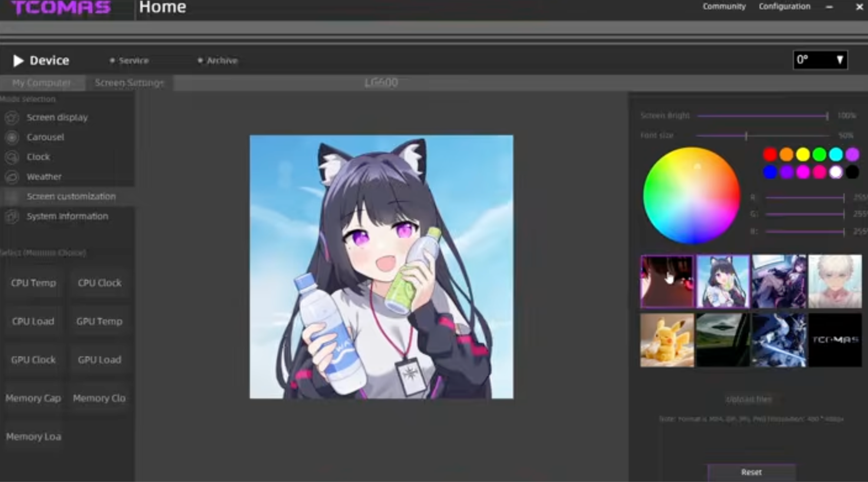Select the TCOMAS logo thumbnail
This screenshot has height=482, width=868.
(x=835, y=340)
